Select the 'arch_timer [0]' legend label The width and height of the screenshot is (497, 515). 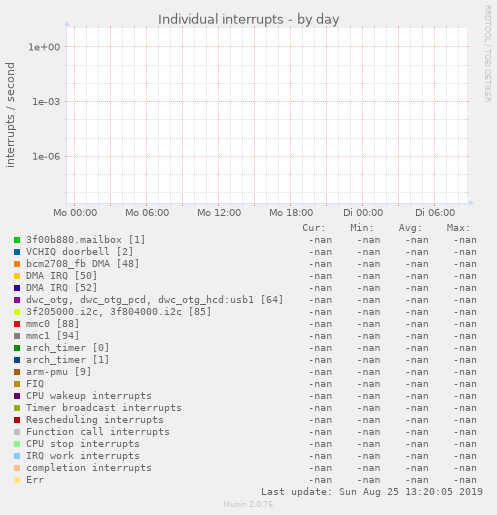coord(67,348)
